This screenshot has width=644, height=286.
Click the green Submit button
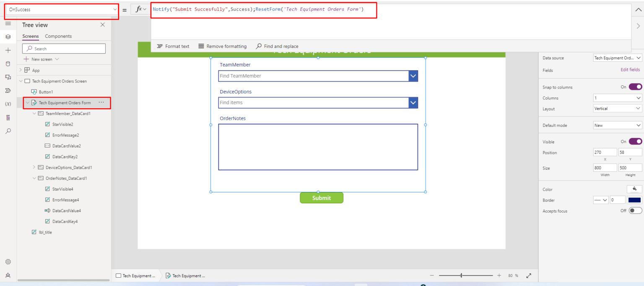point(321,198)
